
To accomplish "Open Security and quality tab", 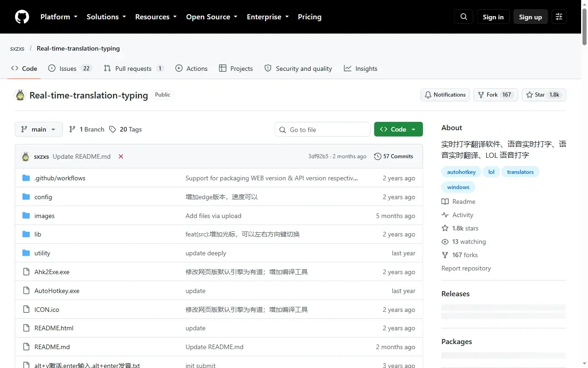I will pos(299,69).
